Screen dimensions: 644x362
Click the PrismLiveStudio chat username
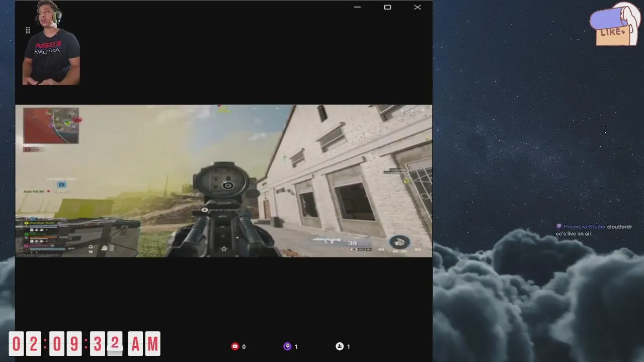pyautogui.click(x=584, y=227)
